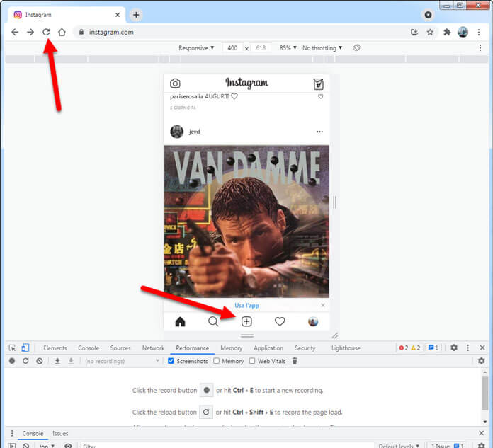
Task: Open Instagram profile avatar in bottom bar
Action: [x=313, y=321]
